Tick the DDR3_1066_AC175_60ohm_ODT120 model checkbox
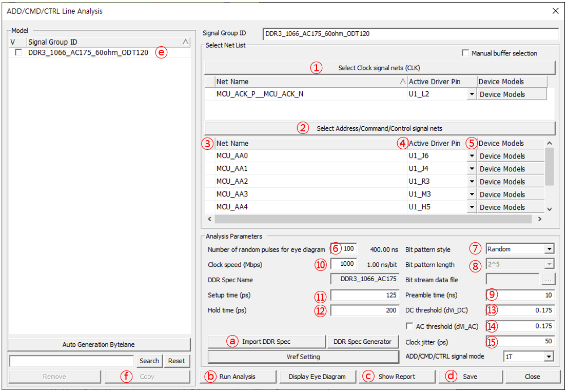 coord(18,53)
